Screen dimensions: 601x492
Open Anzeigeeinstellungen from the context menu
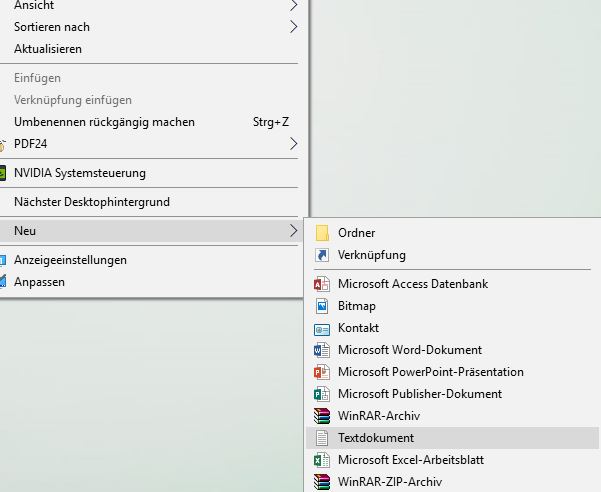tap(70, 260)
